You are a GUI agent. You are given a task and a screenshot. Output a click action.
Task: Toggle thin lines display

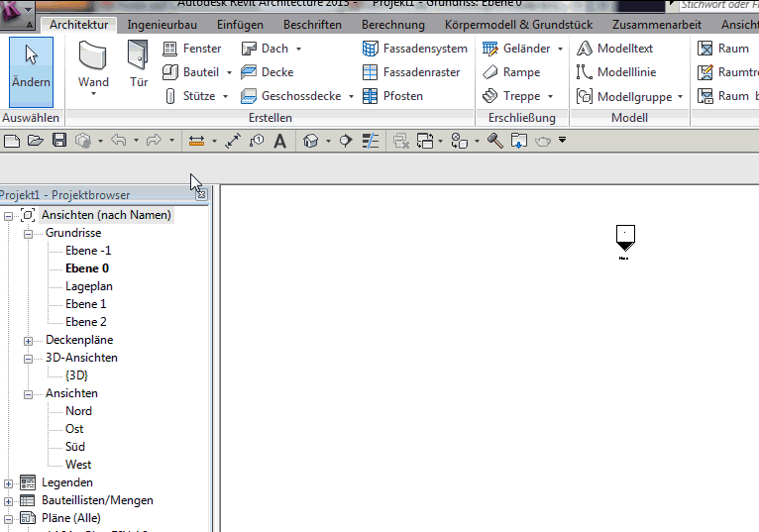click(371, 141)
